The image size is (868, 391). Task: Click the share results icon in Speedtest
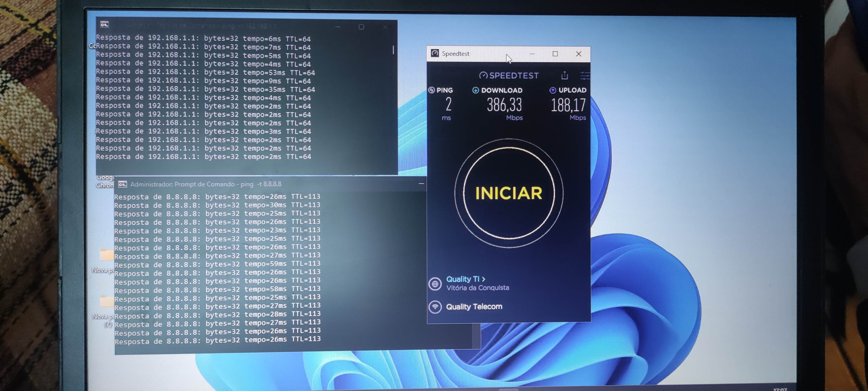pyautogui.click(x=565, y=75)
